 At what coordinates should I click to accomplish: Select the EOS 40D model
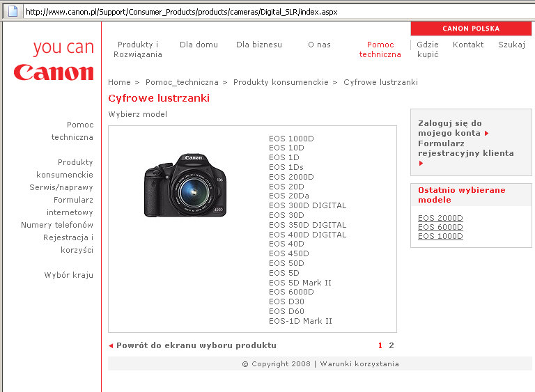point(286,244)
